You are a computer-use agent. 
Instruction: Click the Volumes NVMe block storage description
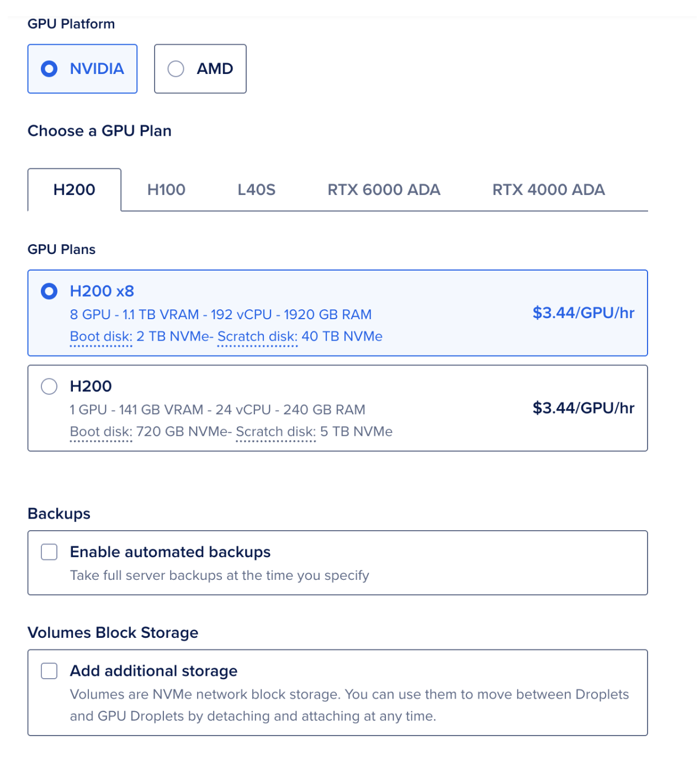point(349,705)
